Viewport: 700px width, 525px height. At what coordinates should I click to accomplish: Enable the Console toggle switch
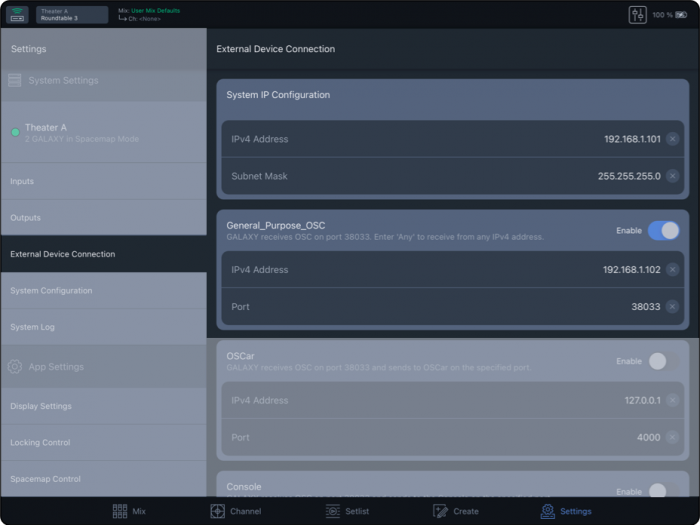pos(664,491)
